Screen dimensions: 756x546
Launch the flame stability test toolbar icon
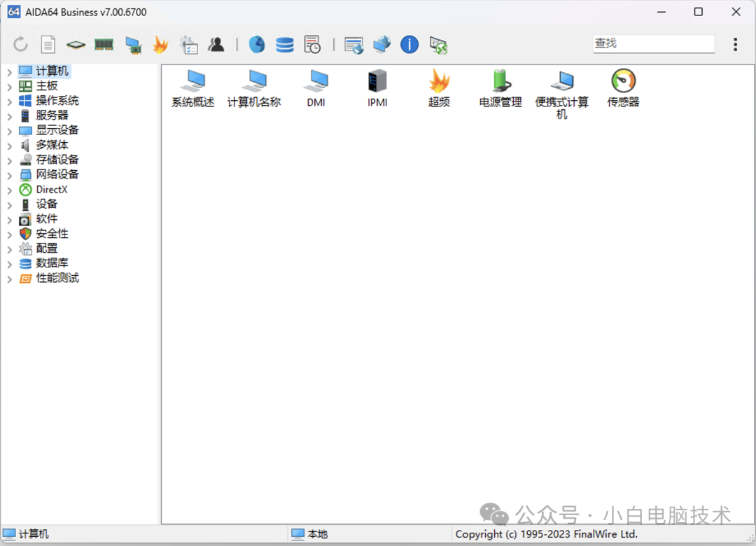[x=160, y=44]
